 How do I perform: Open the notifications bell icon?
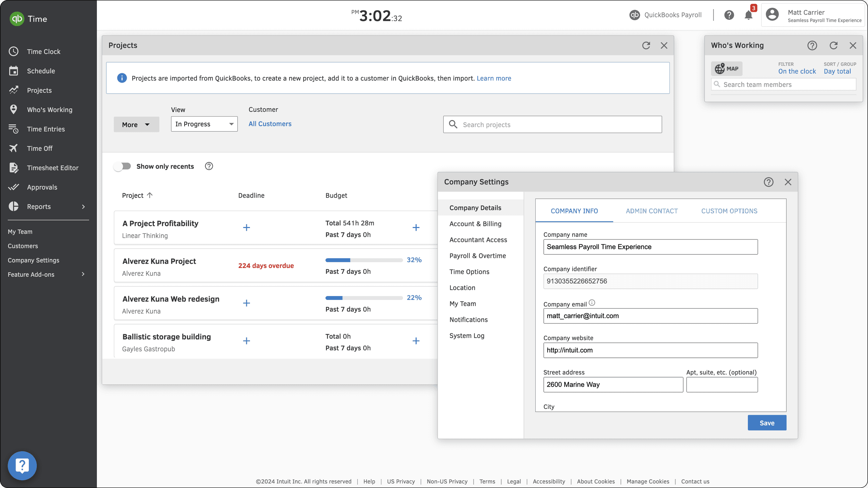[x=748, y=15]
